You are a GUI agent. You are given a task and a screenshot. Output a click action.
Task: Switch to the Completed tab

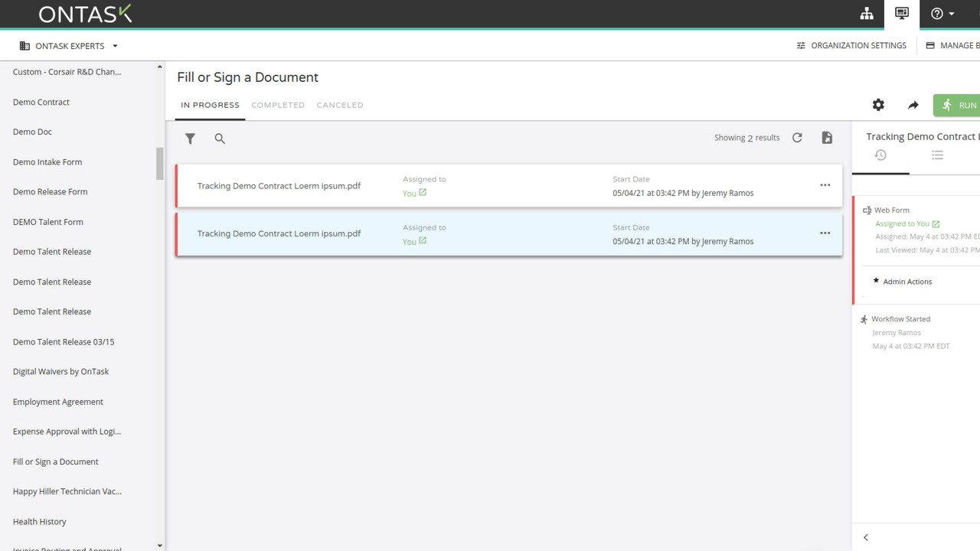tap(278, 105)
